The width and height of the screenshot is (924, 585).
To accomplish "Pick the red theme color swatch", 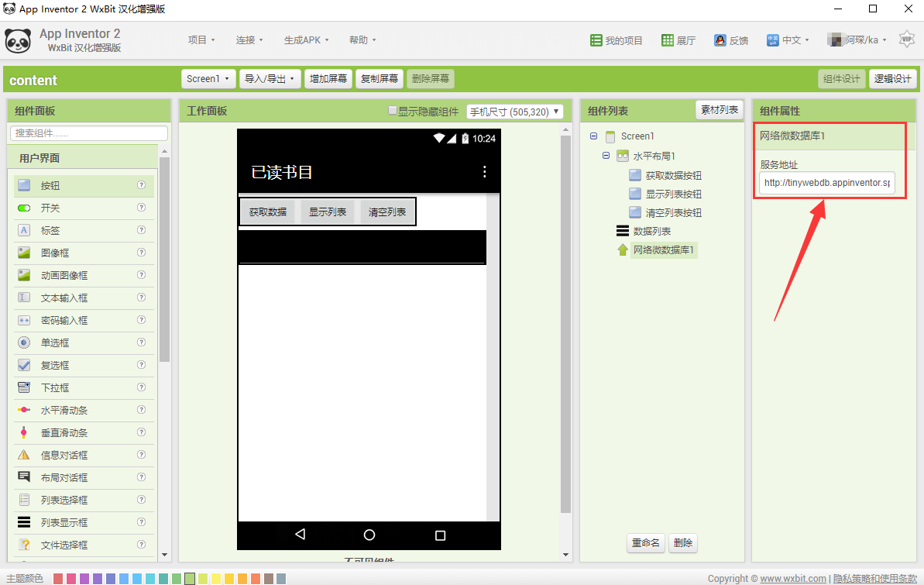I will tap(58, 579).
